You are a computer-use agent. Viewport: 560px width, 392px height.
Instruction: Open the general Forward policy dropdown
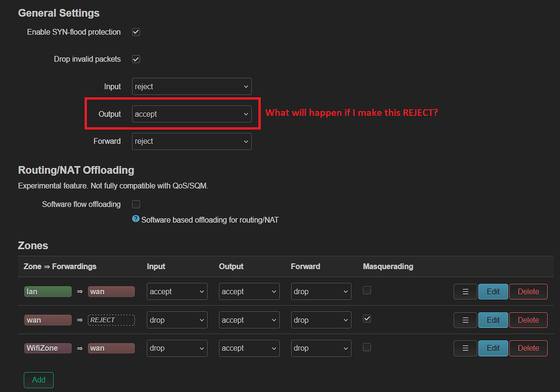pos(191,141)
